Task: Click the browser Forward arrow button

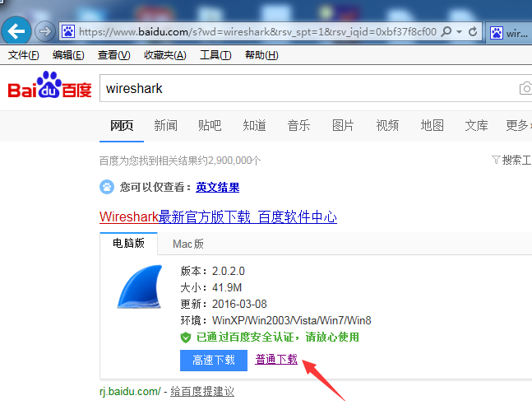Action: point(44,31)
